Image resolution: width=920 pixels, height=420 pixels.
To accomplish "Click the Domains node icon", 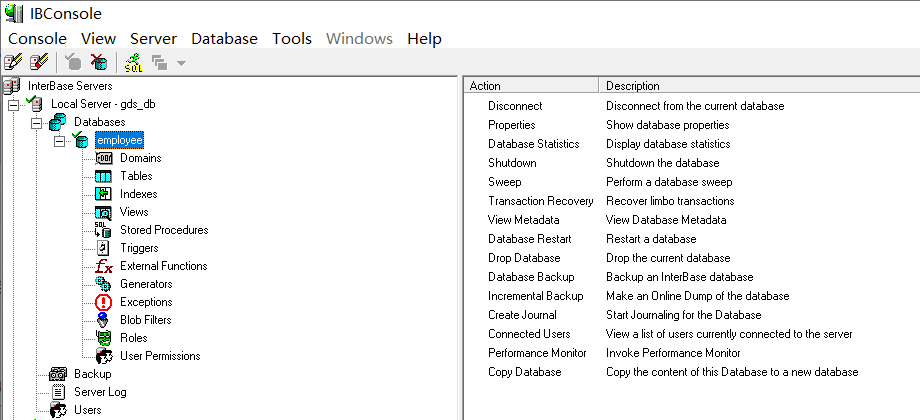I will [x=103, y=158].
